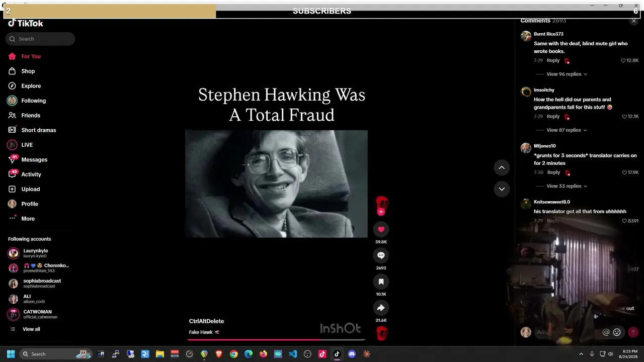Click the Stephen Hawking video frame
Screen dimensions: 644x362
coord(276,184)
